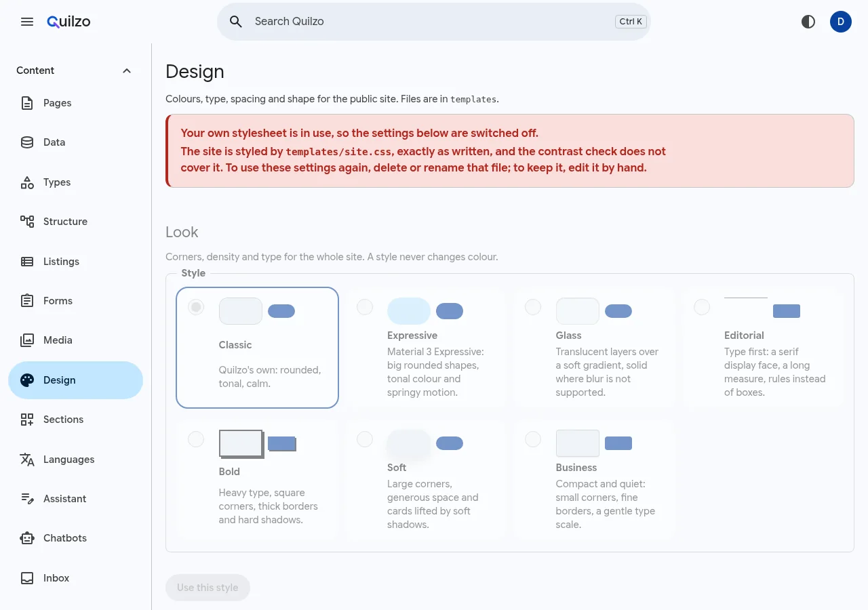Select the Editorial style radio button
The height and width of the screenshot is (610, 868).
click(x=702, y=307)
